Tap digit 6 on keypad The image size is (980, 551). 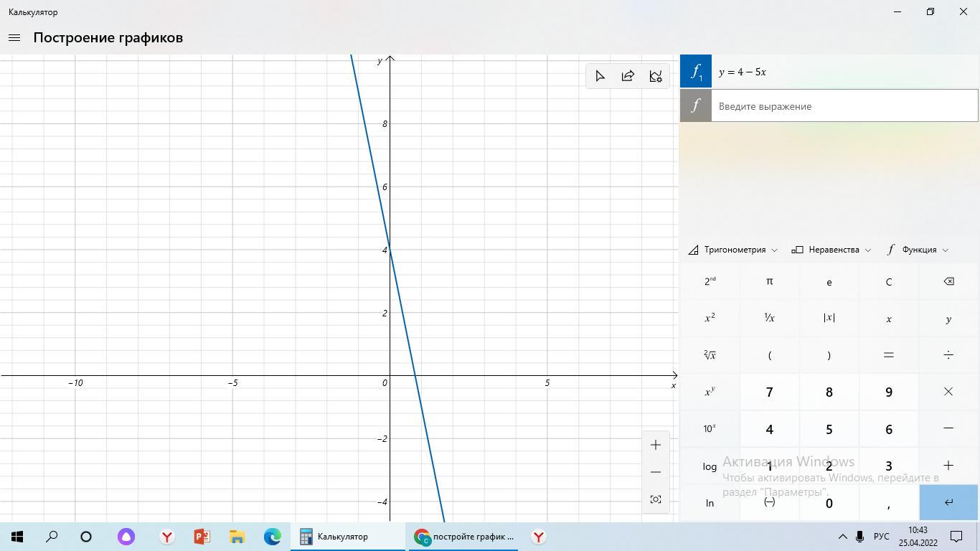point(888,429)
